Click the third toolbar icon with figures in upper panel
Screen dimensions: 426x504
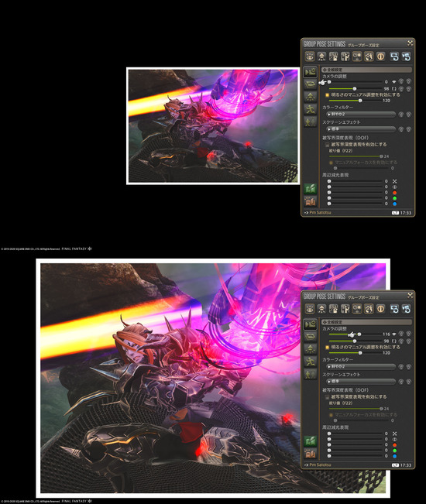[x=333, y=57]
